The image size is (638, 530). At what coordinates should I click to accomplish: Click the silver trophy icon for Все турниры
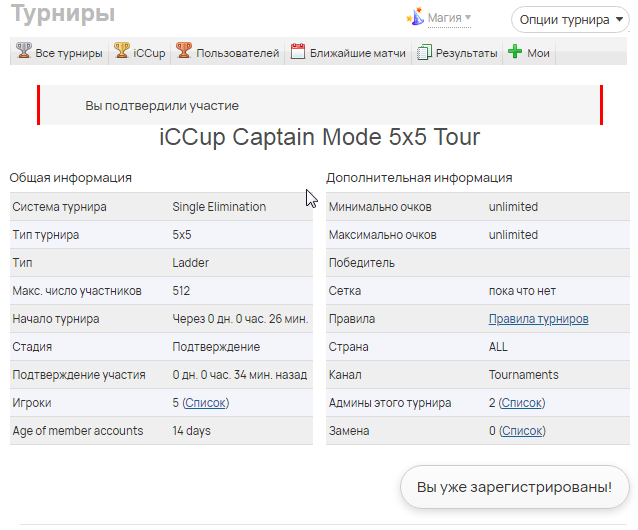point(23,52)
